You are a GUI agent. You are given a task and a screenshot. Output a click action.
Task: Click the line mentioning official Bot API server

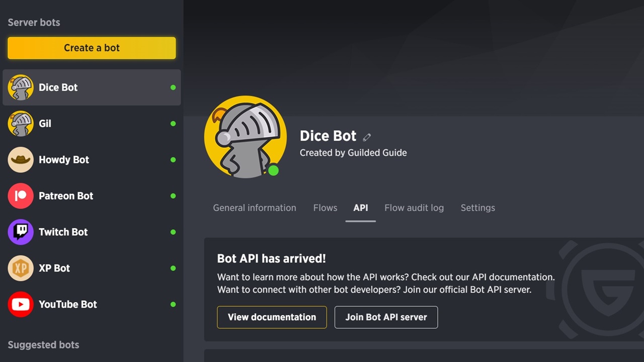(374, 290)
